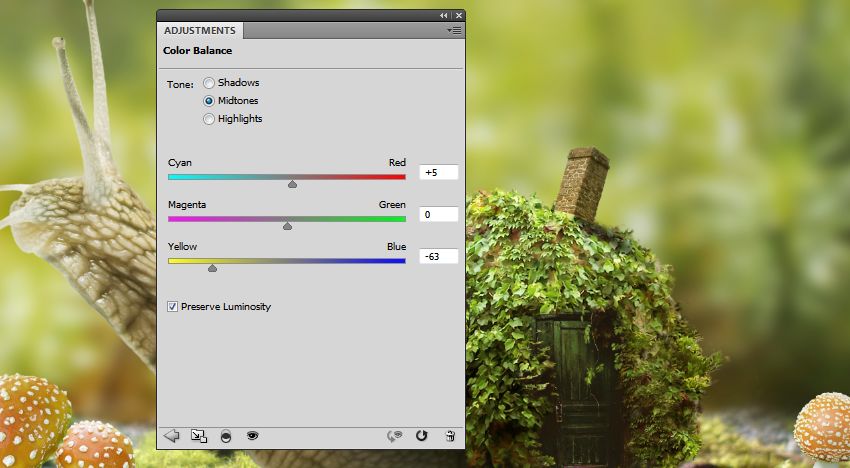The image size is (850, 468).
Task: Click the Yellow-Blue slider handle
Action: coord(212,268)
